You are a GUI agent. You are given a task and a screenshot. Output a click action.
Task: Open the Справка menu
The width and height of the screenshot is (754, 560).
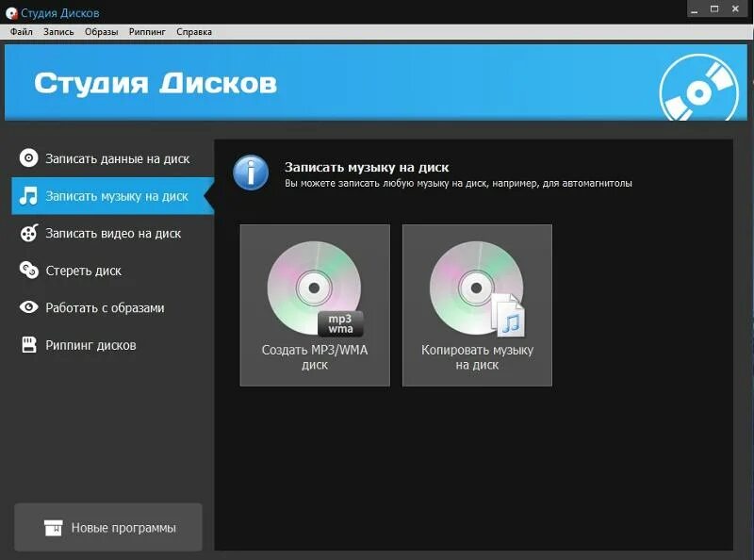[x=194, y=32]
